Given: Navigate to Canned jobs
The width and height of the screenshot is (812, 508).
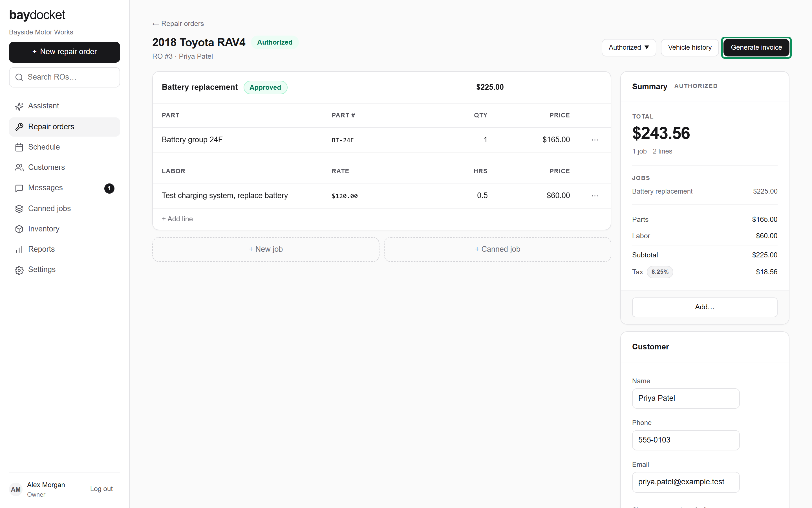Looking at the screenshot, I should 64,208.
